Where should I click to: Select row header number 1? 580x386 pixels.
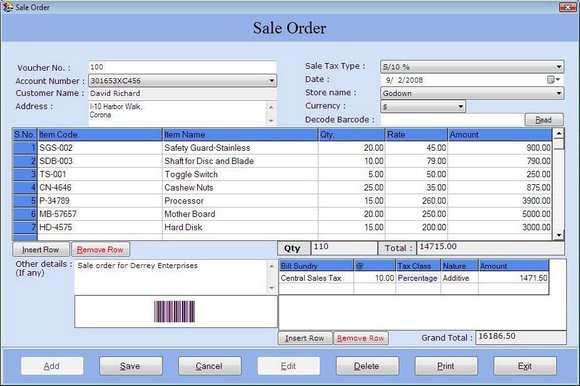coord(25,148)
